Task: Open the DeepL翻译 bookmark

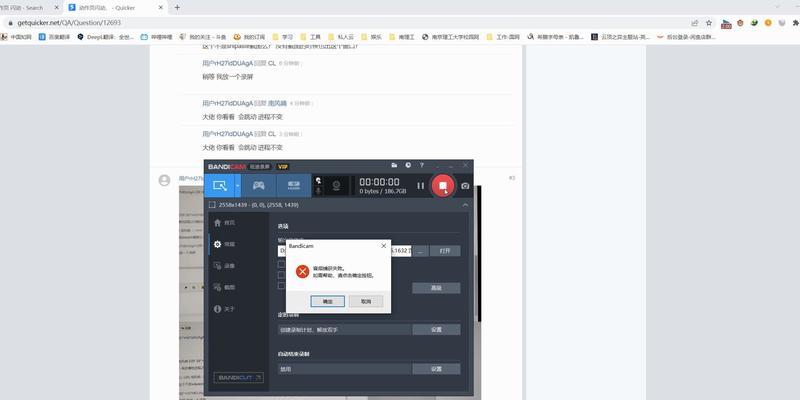Action: point(106,37)
